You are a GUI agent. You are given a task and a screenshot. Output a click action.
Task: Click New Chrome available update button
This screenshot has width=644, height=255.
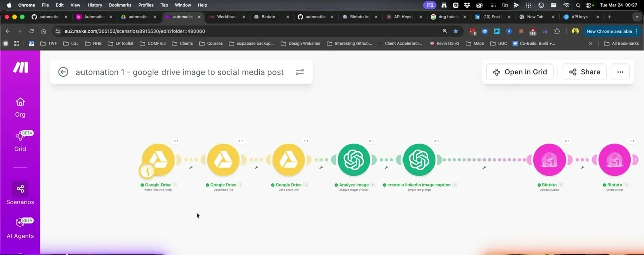pos(612,31)
